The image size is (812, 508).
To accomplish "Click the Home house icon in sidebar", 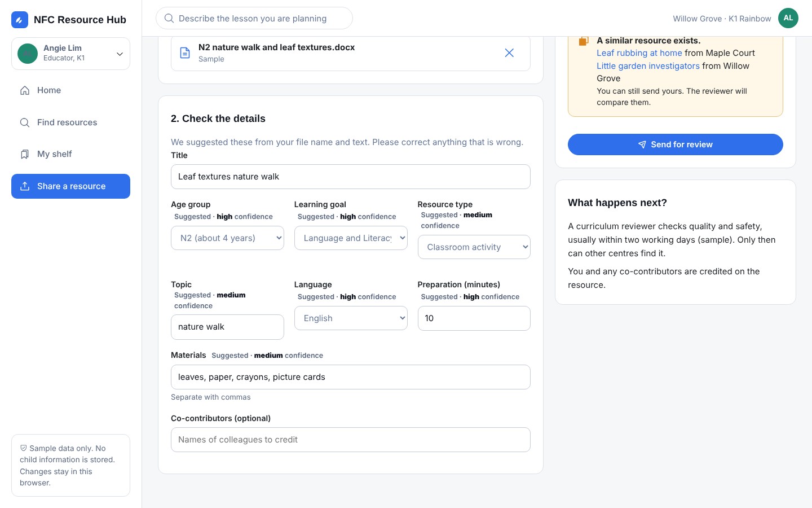I will (x=25, y=90).
